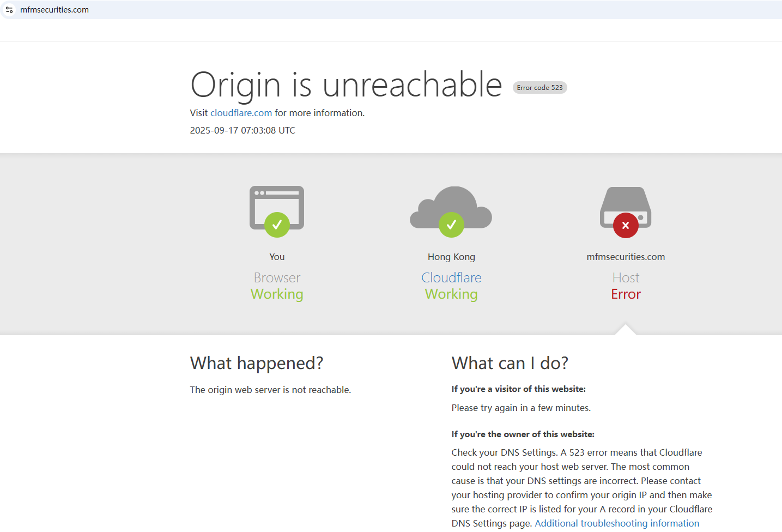Select the gray Host label

pyautogui.click(x=626, y=277)
